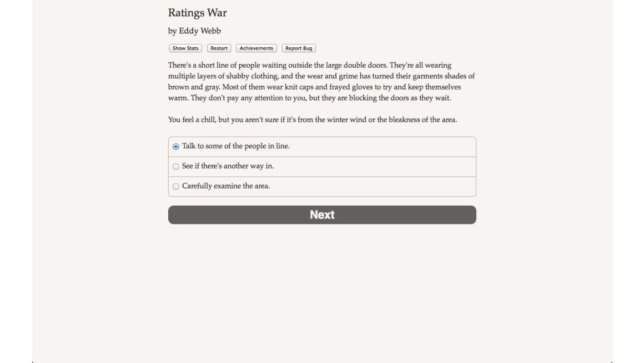Viewport: 644px width, 363px height.
Task: Click the white margin left of the story page
Action: (x=16, y=181)
